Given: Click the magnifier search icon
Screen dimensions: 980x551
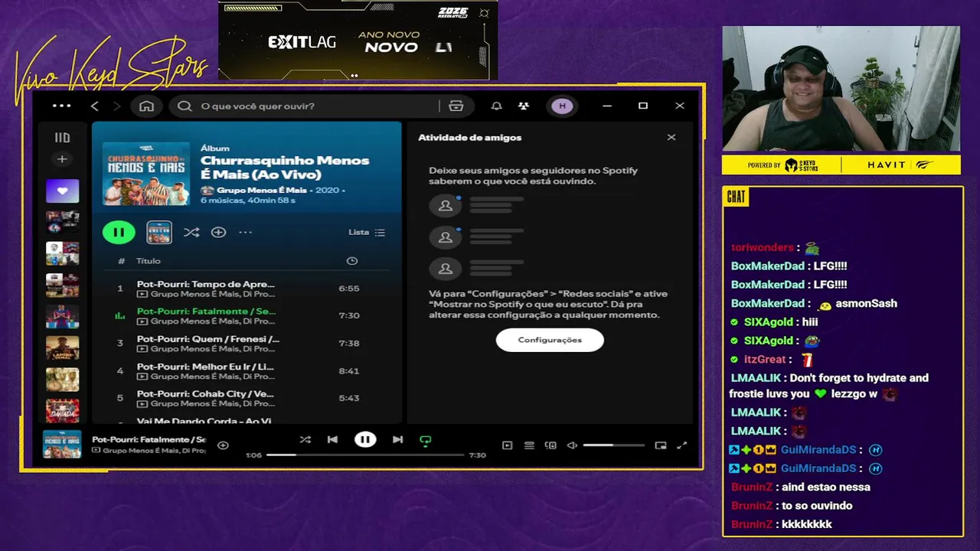Looking at the screenshot, I should pyautogui.click(x=185, y=106).
